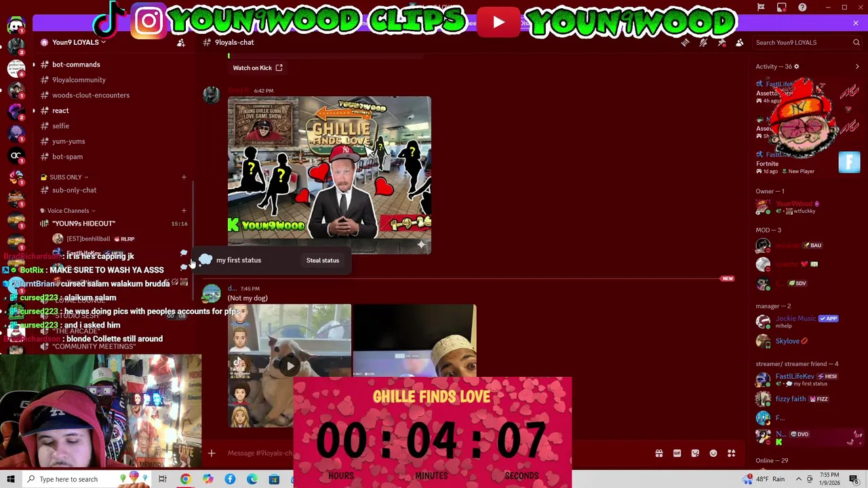Open the flag icon in title bar
Screen dimensions: 868x488
[762, 7]
